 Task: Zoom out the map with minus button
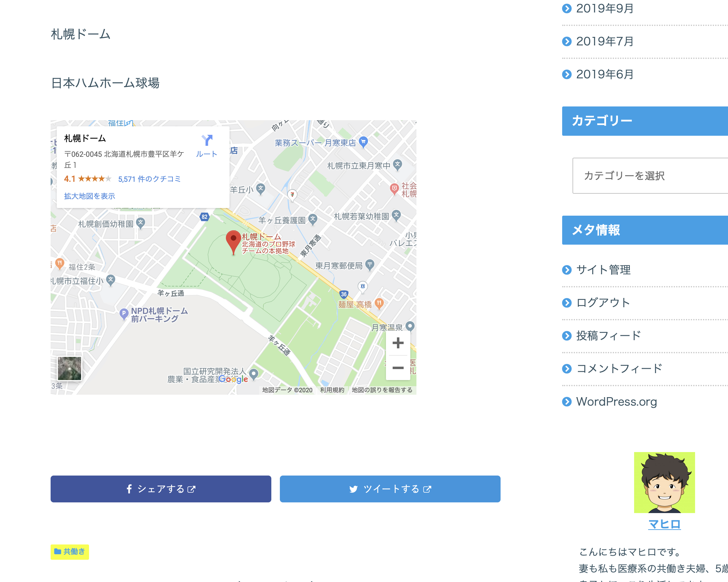coord(398,368)
